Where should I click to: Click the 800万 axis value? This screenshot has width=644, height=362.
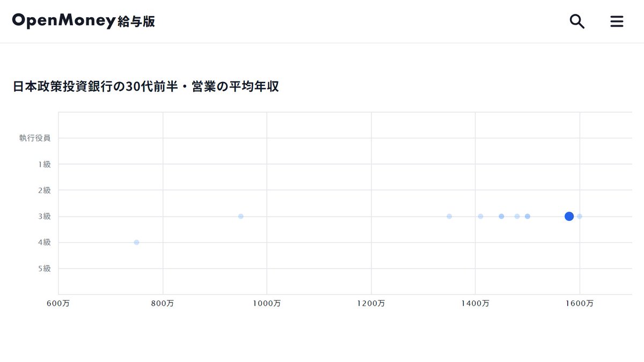163,304
